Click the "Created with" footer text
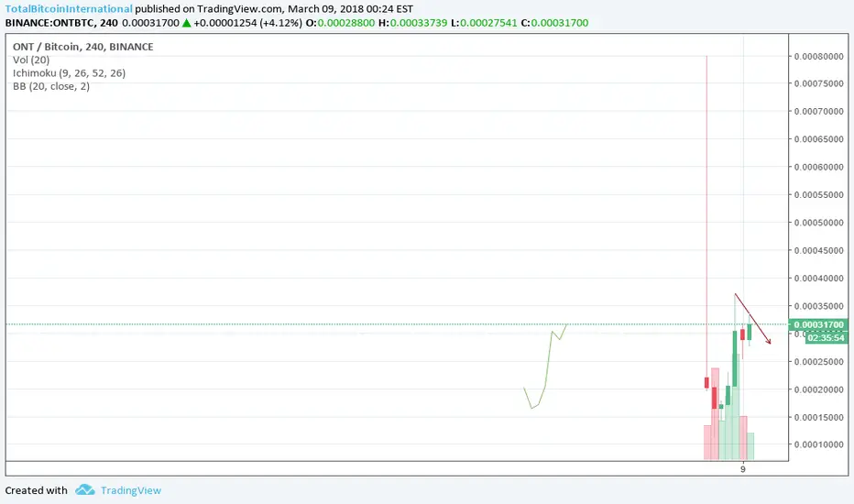The width and height of the screenshot is (854, 504). pos(36,490)
